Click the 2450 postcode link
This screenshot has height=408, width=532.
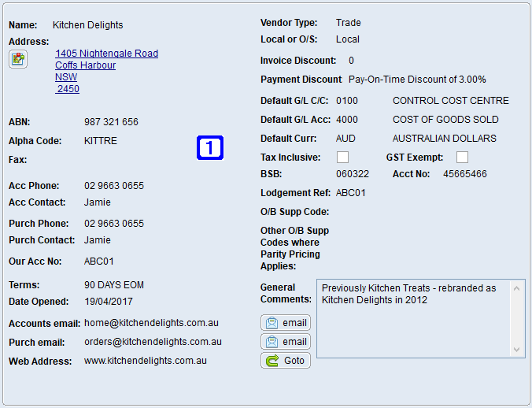tap(68, 89)
